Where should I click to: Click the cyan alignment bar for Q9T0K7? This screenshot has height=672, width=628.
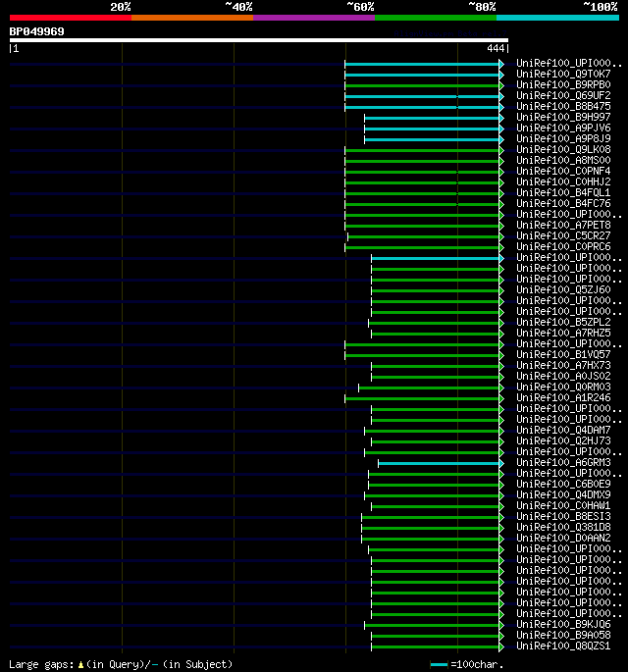[x=422, y=75]
